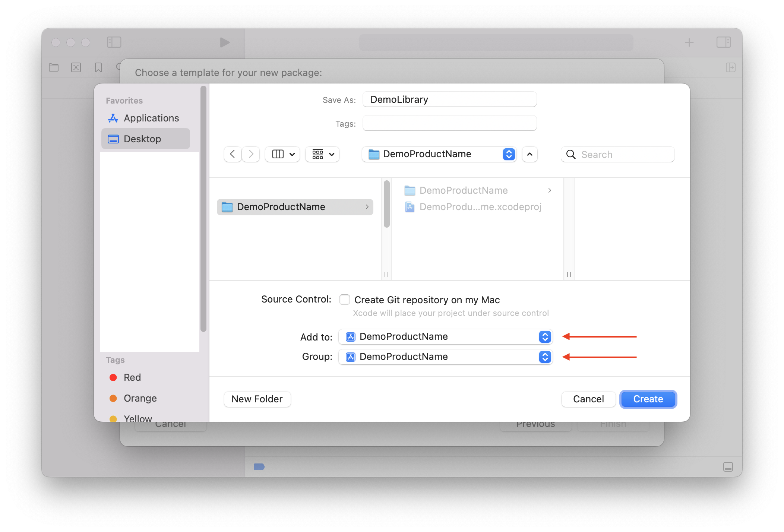
Task: Open the grouping options dropdown
Action: 322,154
